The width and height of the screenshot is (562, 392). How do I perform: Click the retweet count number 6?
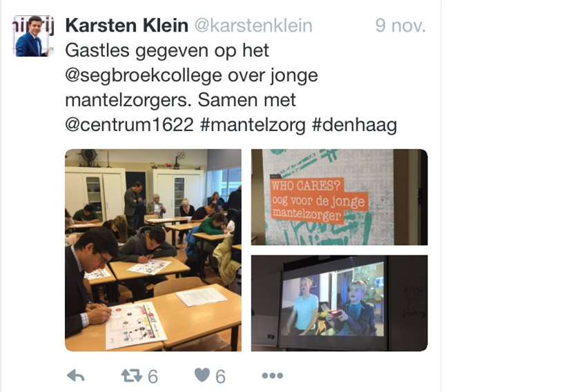pos(153,377)
